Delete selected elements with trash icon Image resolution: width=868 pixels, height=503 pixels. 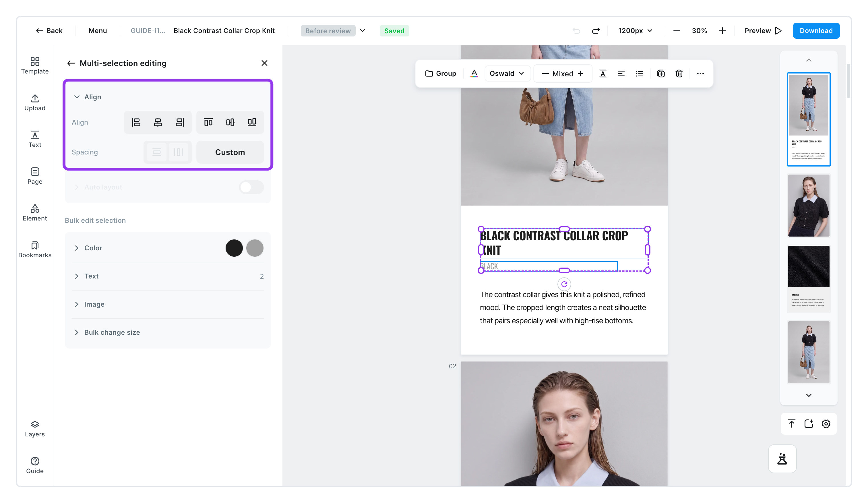click(x=679, y=73)
